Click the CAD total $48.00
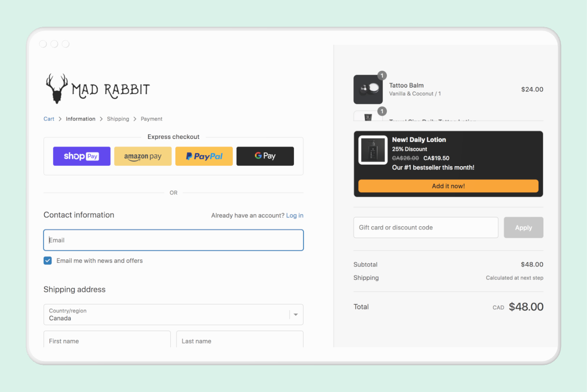Viewport: 587px width, 392px height. (526, 307)
